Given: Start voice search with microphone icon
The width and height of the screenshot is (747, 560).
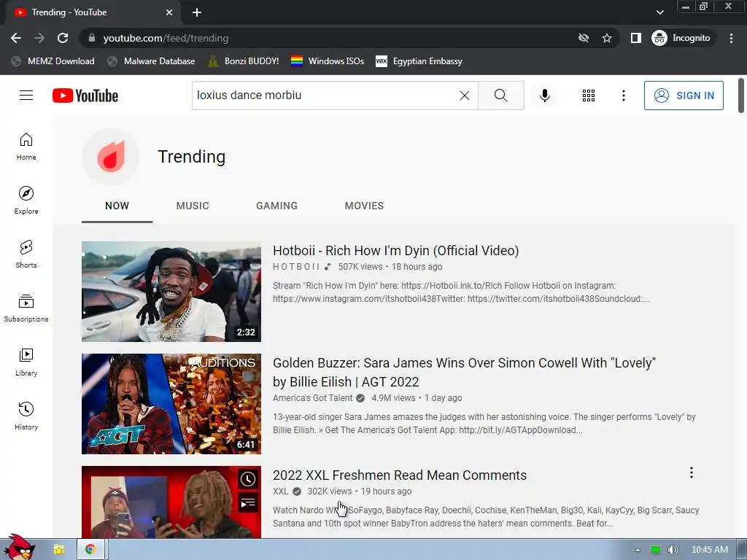Looking at the screenshot, I should click(544, 96).
